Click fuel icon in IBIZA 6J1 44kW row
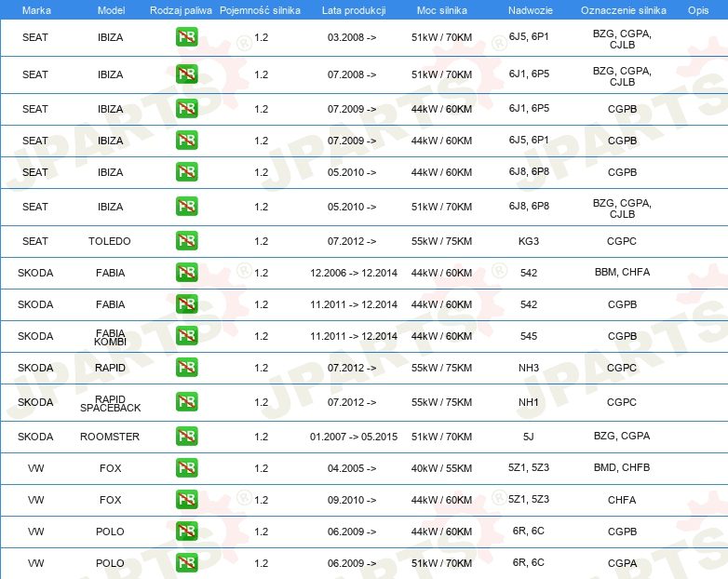 (186, 109)
